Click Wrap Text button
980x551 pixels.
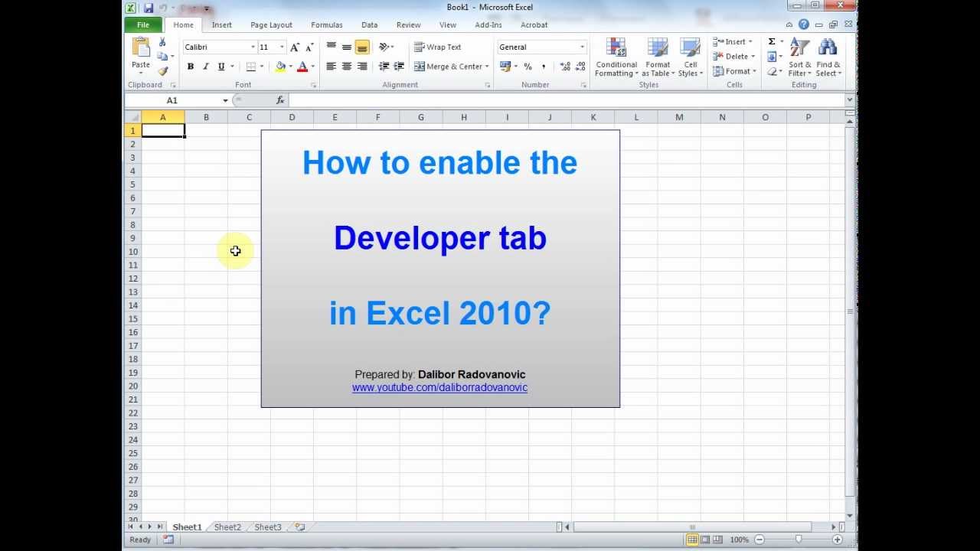pos(438,47)
